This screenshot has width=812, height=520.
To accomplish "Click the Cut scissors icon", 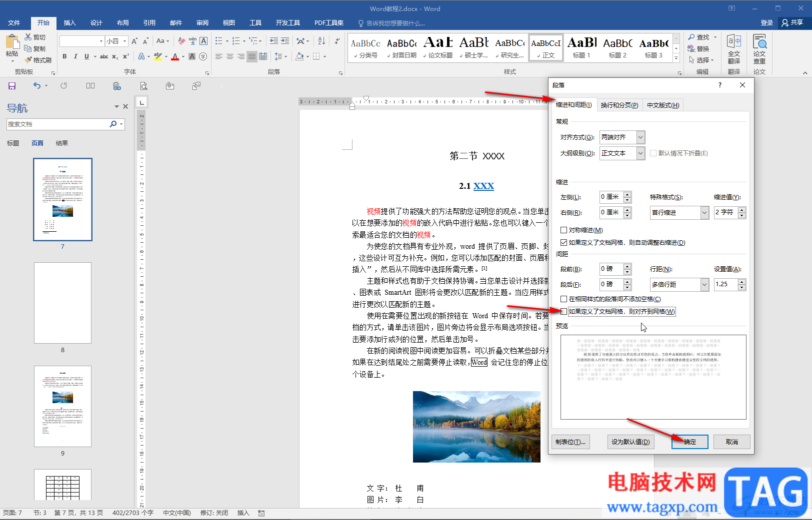I will (x=28, y=37).
